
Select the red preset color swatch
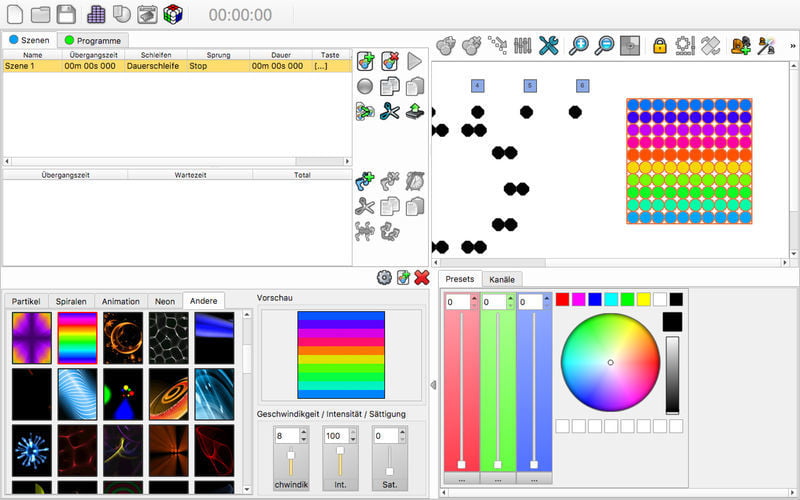coord(562,299)
